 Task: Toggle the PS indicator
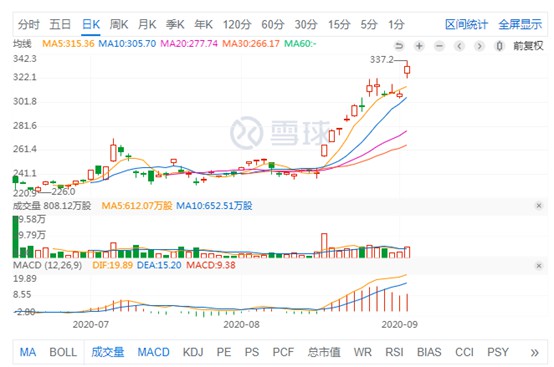[x=252, y=352]
